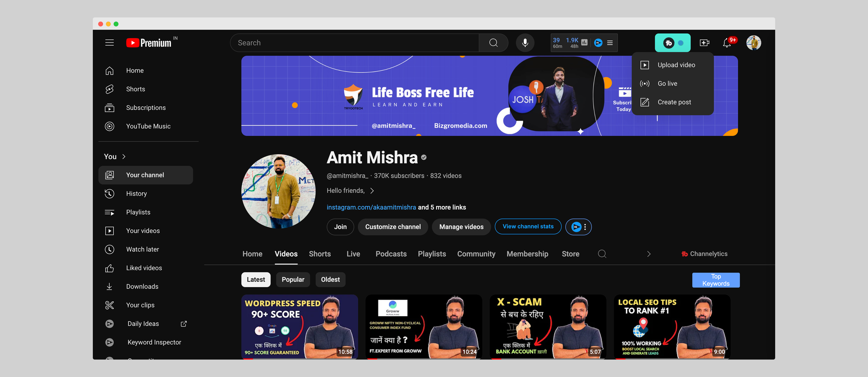Choose Upload video from the create menu
Viewport: 868px width, 377px height.
(676, 65)
